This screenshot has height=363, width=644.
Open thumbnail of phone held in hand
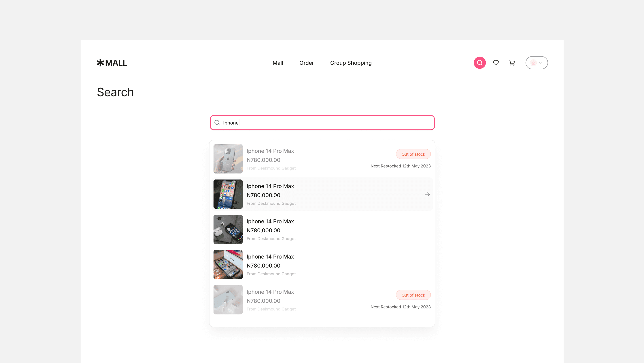(x=228, y=159)
